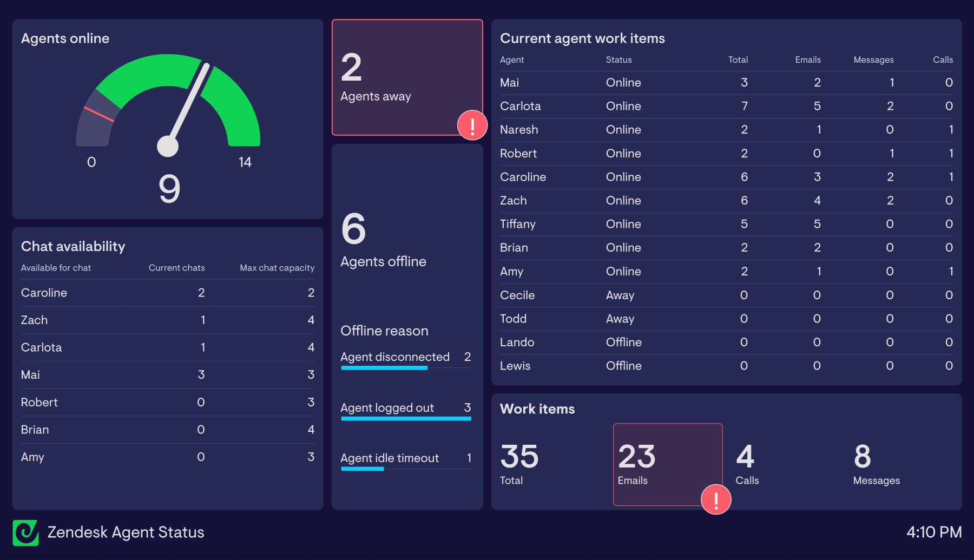The width and height of the screenshot is (974, 560).
Task: Click the 35 Total work items value
Action: 519,456
